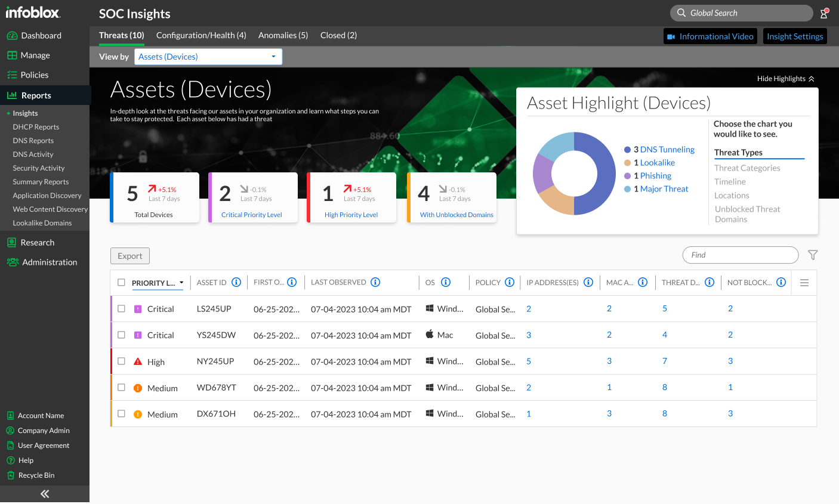
Task: Open With Unblocked Domains link
Action: click(456, 215)
